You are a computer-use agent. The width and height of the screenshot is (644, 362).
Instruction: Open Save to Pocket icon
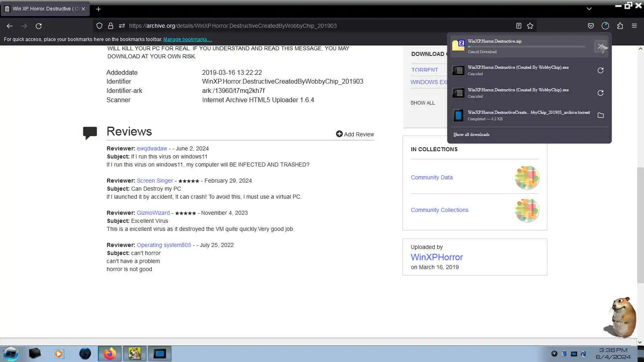point(591,26)
